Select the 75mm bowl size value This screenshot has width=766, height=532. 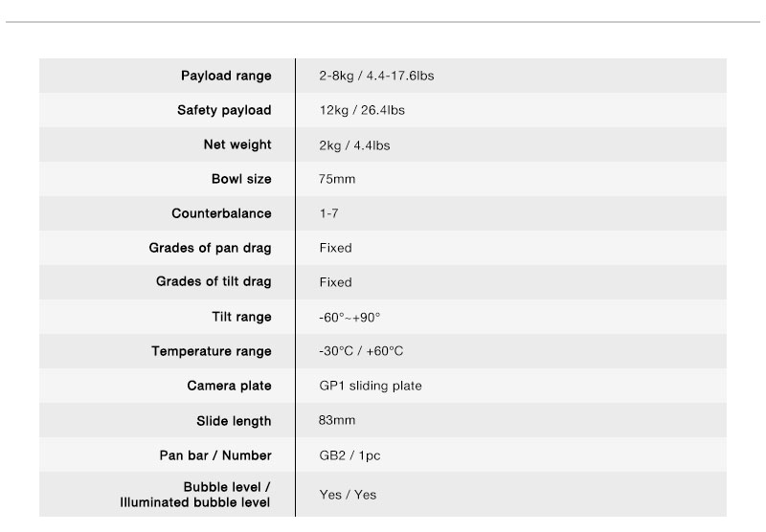pyautogui.click(x=337, y=179)
